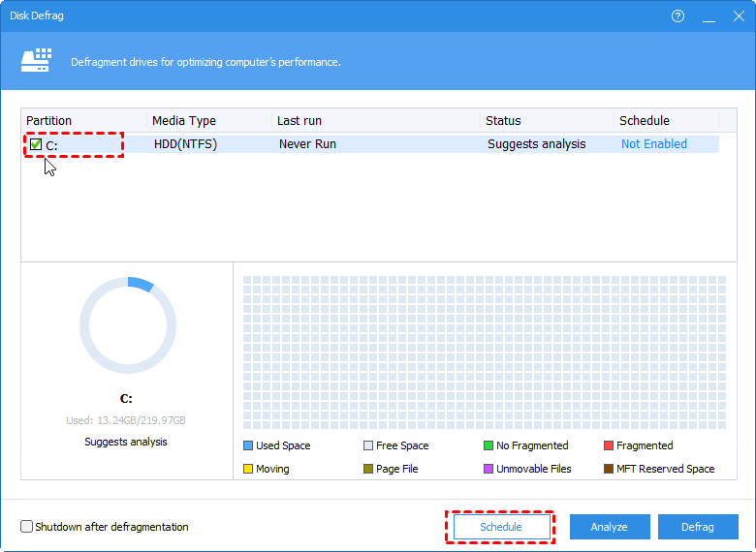Viewport: 756px width, 552px height.
Task: Start defragmentation with Defrag button
Action: (697, 527)
